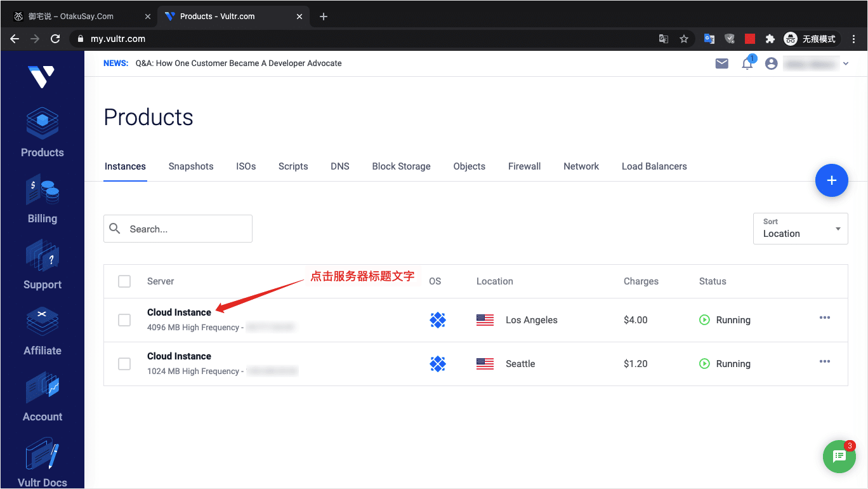Open the 4096 MB Cloud Instance title
Image resolution: width=868 pixels, height=489 pixels.
click(x=180, y=312)
